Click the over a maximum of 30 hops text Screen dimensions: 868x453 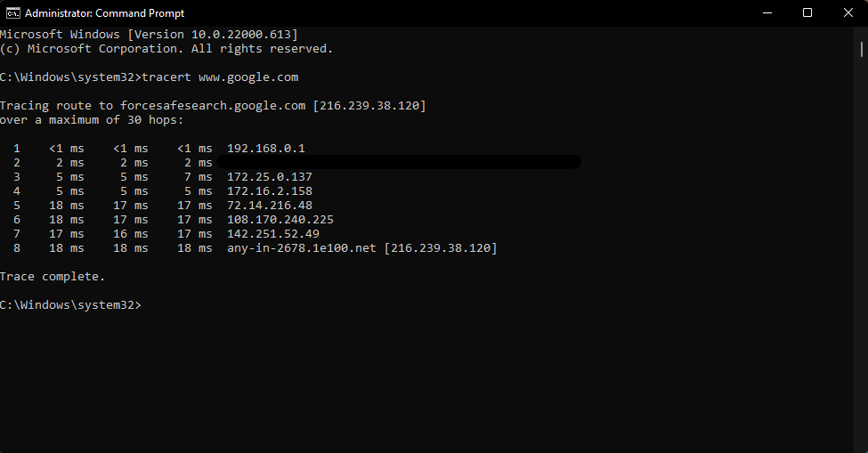click(x=92, y=120)
